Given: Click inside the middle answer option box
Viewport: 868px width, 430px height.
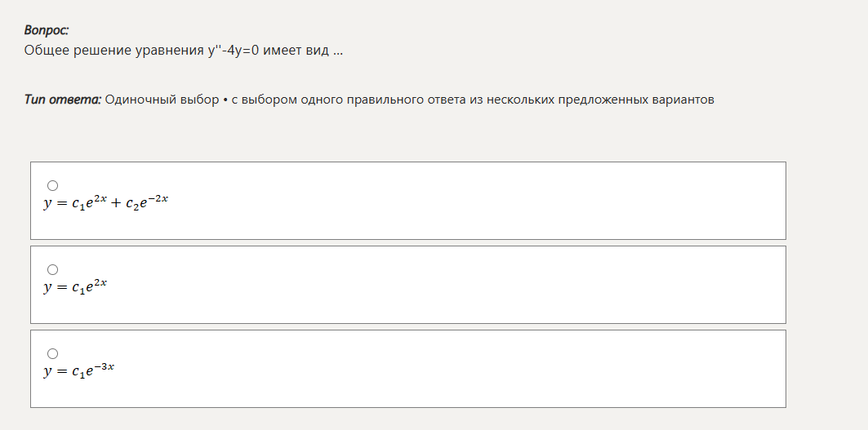Looking at the screenshot, I should [x=408, y=285].
